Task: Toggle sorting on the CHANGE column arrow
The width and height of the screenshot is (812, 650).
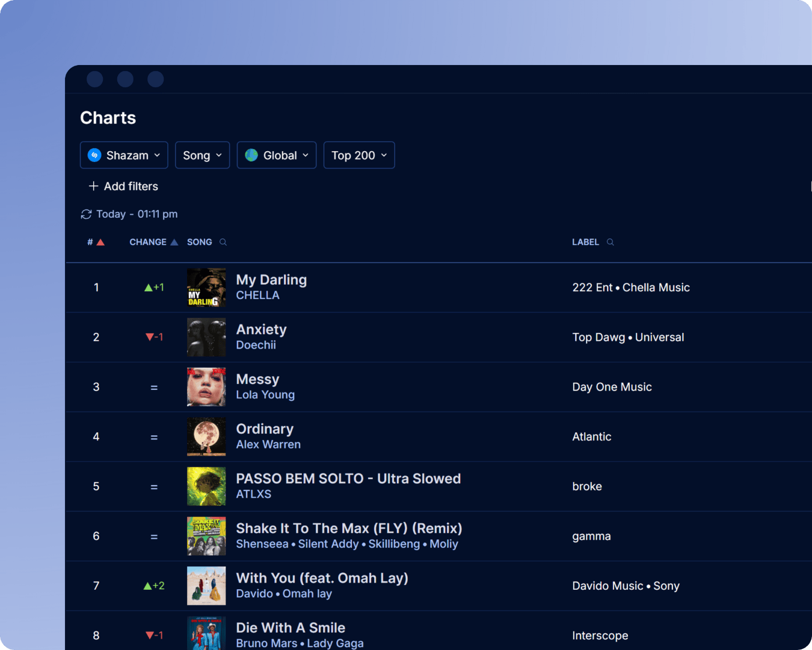Action: click(x=174, y=242)
